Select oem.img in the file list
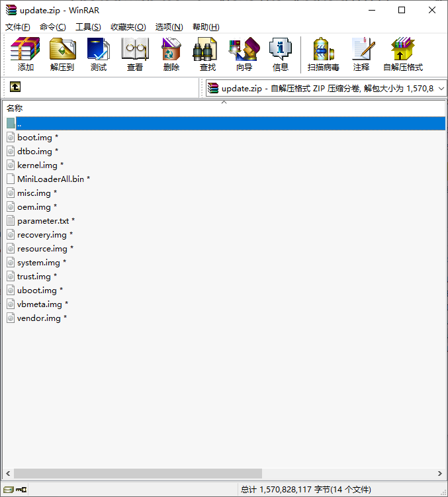The height and width of the screenshot is (497, 448). (x=34, y=207)
